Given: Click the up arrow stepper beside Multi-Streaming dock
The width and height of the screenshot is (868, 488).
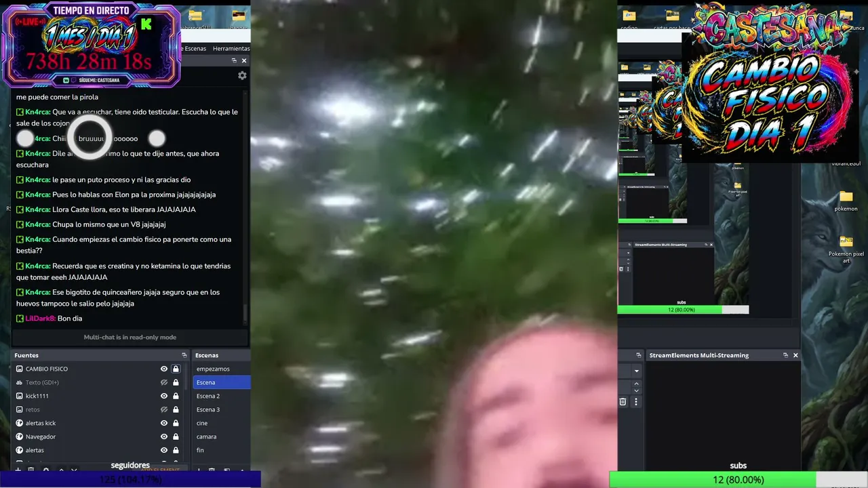Looking at the screenshot, I should [636, 384].
